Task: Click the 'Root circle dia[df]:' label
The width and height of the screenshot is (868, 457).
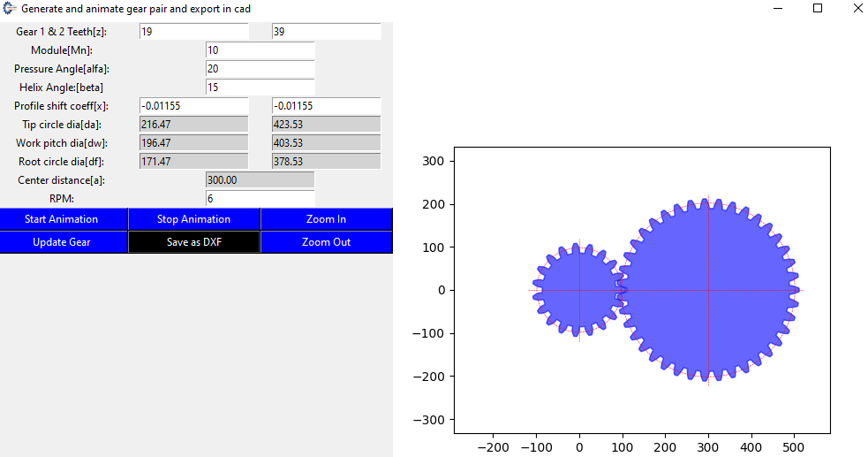Action: [62, 162]
